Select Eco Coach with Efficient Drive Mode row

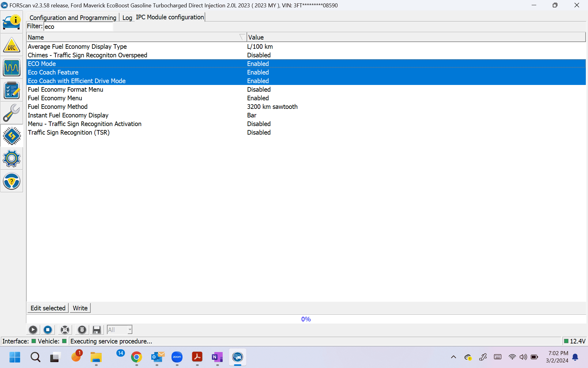click(306, 81)
